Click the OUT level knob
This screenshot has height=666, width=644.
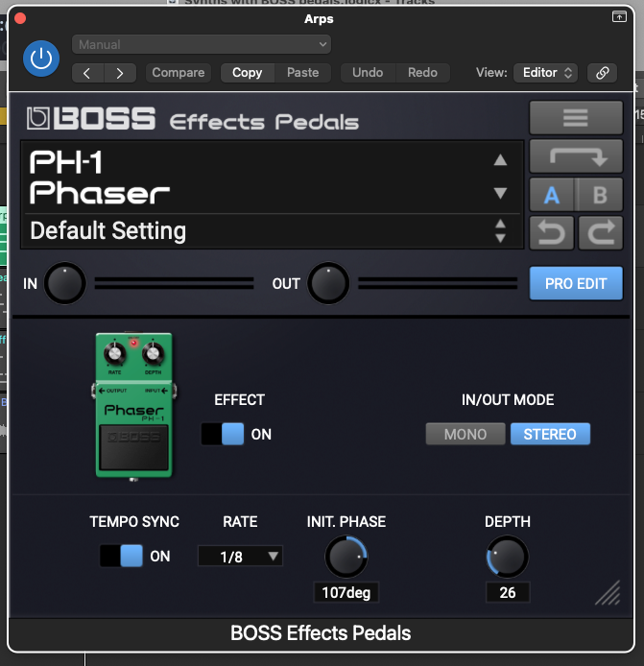pos(328,283)
